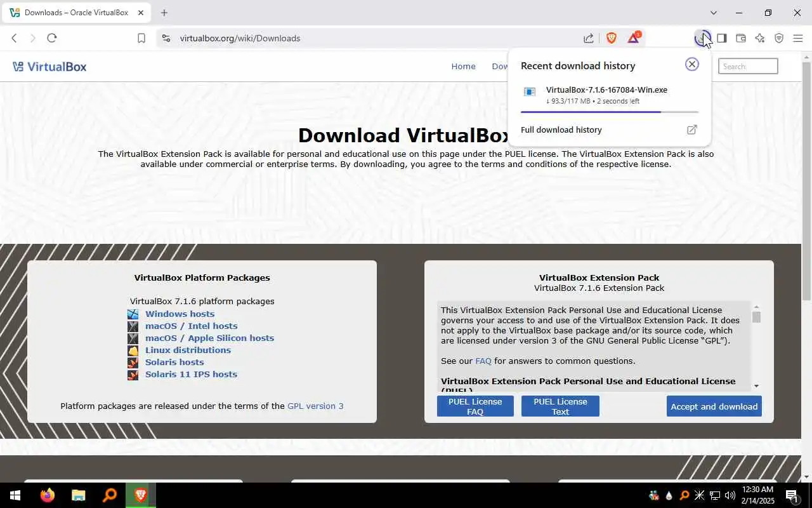Click the Home navigation menu item

(x=463, y=66)
